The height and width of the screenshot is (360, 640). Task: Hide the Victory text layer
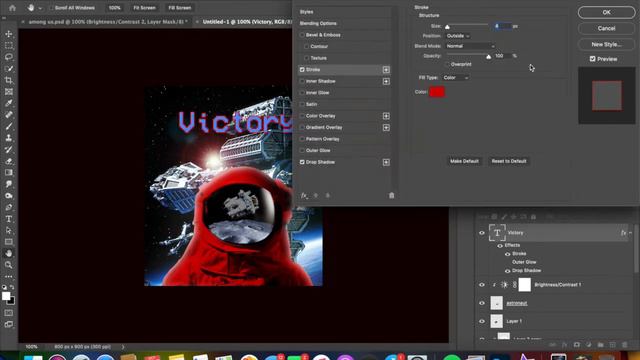pos(482,233)
